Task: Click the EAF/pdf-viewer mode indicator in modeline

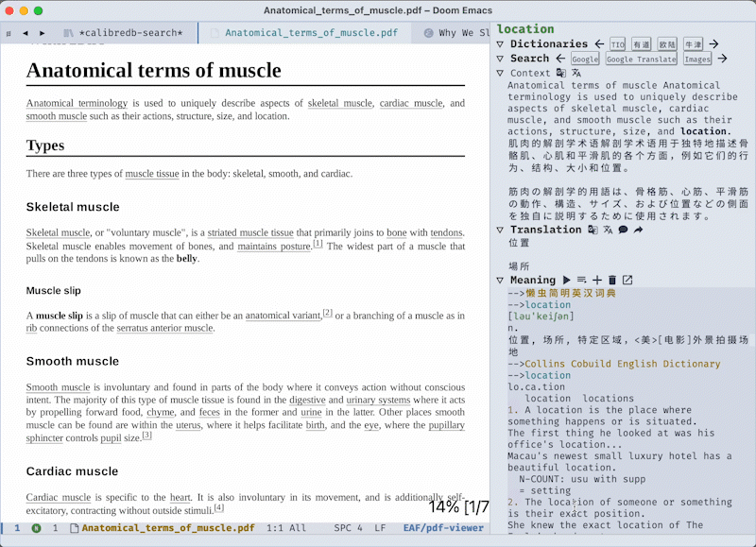Action: point(443,528)
